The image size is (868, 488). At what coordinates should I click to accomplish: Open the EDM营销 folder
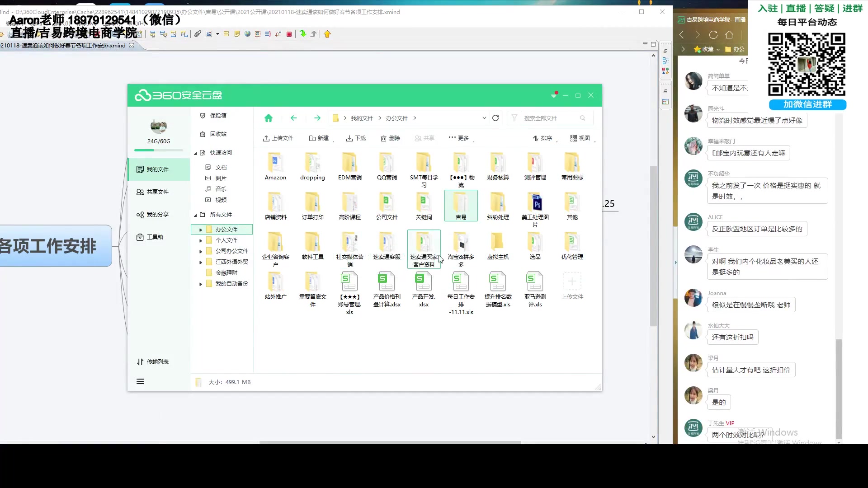[349, 166]
